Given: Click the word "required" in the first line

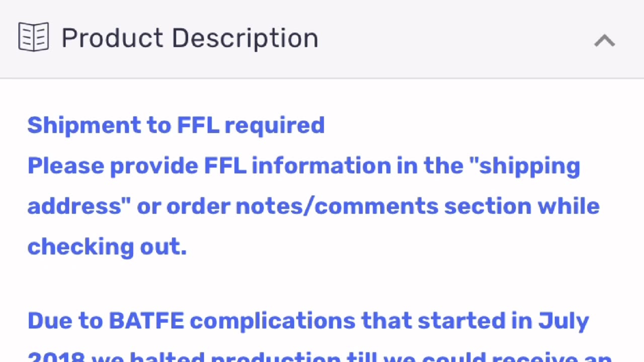Looking at the screenshot, I should tap(274, 126).
